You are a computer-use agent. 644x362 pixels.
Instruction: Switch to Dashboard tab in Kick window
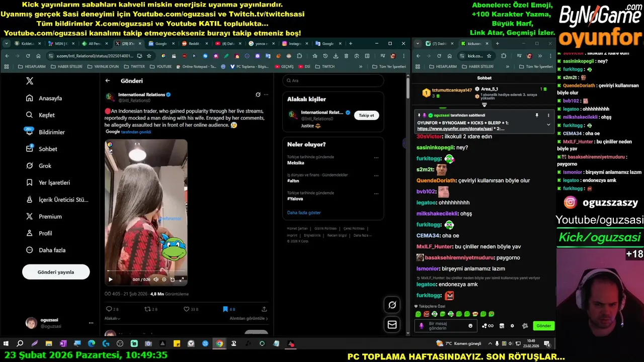[x=439, y=44]
